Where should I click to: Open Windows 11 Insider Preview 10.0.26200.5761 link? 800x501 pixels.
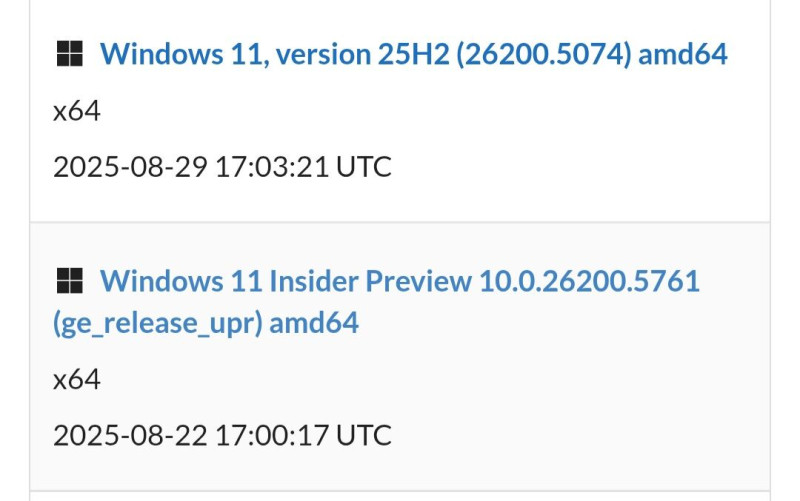[377, 302]
